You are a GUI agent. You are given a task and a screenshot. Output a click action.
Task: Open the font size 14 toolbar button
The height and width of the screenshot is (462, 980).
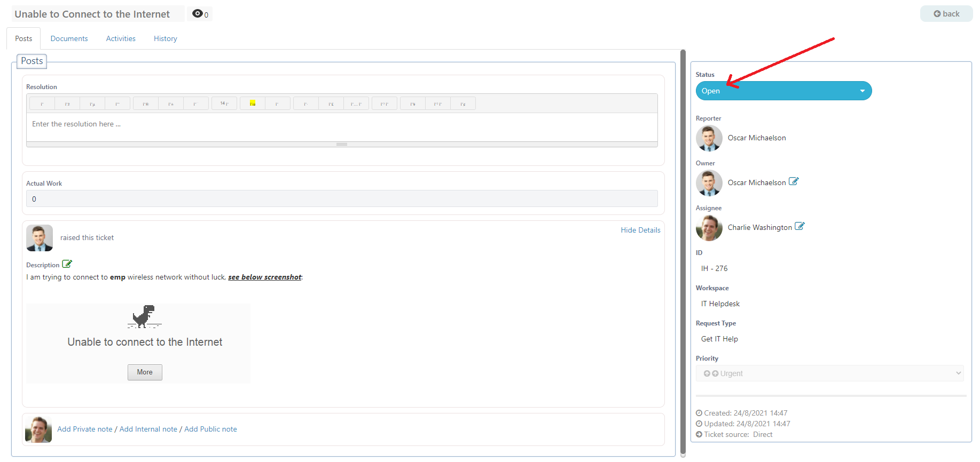(224, 103)
